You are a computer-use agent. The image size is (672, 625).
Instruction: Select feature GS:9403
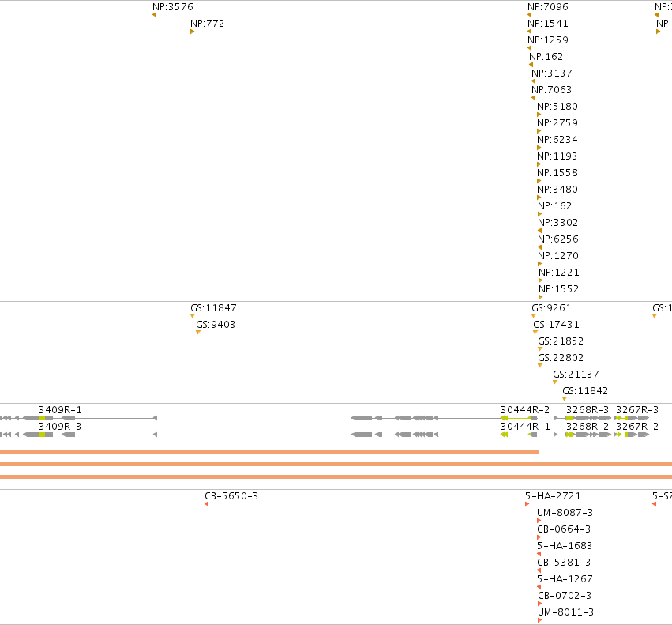click(216, 325)
